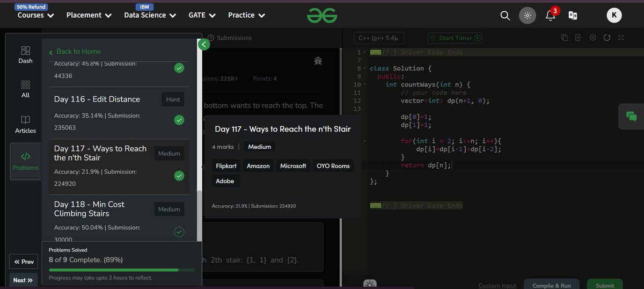644x289 pixels.
Task: Click the Points: 4 text
Action: tap(265, 78)
